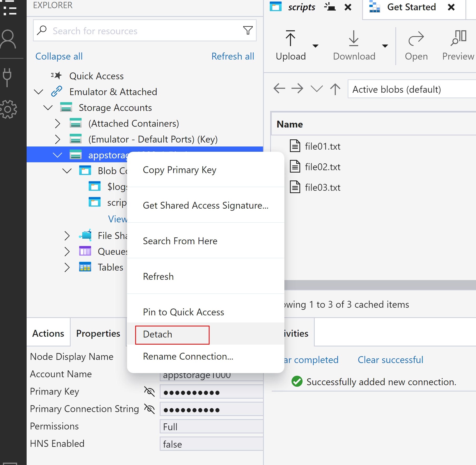This screenshot has height=465, width=476.
Task: Collapse the Storage Accounts node
Action: point(48,107)
